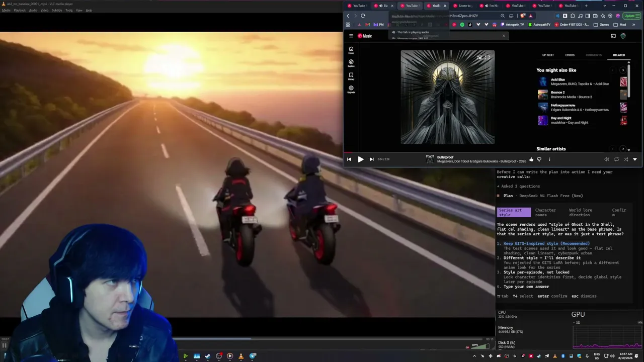The image size is (644, 362).
Task: Select the 'Character names' tab
Action: [x=545, y=212]
